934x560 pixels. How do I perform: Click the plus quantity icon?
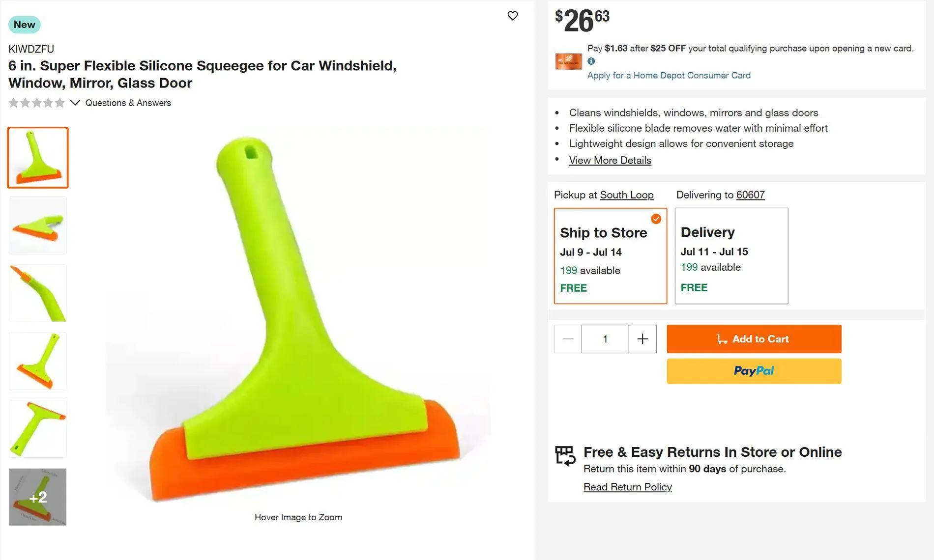[x=642, y=339]
